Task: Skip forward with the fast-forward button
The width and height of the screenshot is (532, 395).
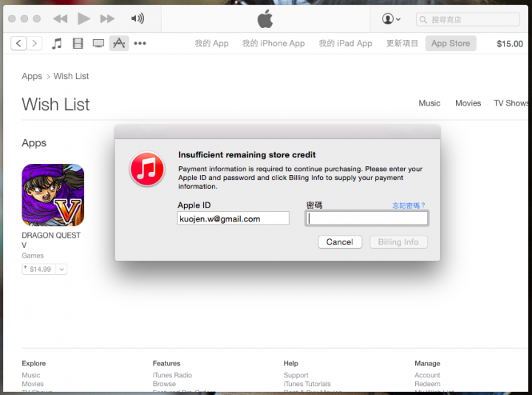Action: tap(107, 18)
